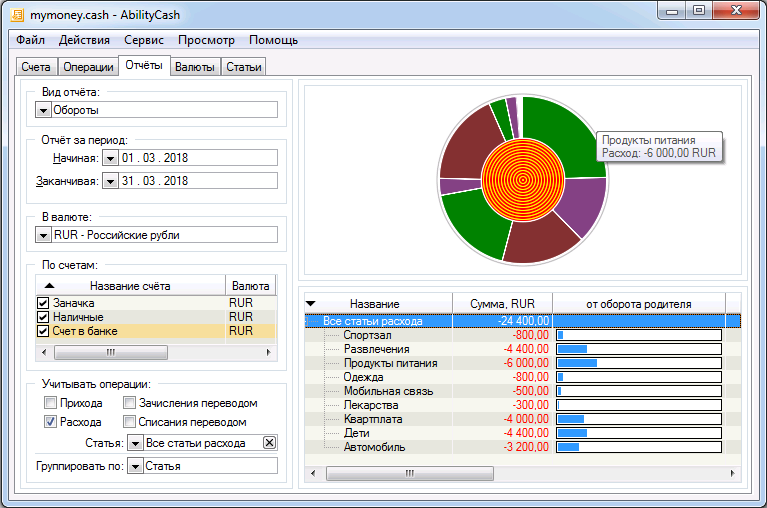Click the AbilityCash title bar app icon
This screenshot has width=767, height=508.
(17, 15)
